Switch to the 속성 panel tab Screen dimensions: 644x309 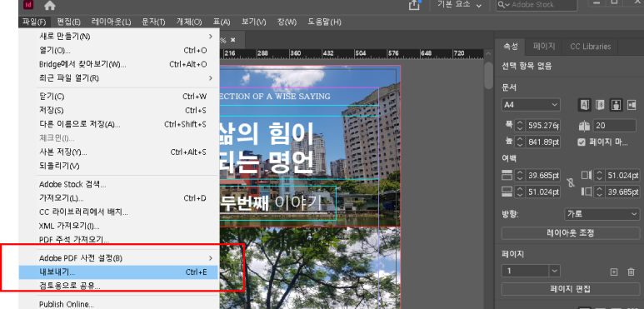point(511,47)
